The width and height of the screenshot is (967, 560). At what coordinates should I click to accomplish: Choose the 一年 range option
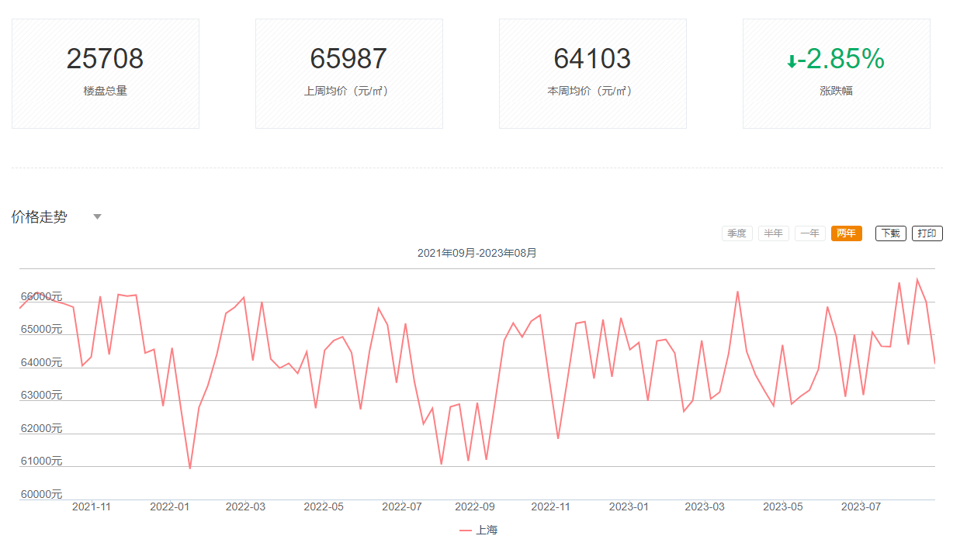(809, 233)
